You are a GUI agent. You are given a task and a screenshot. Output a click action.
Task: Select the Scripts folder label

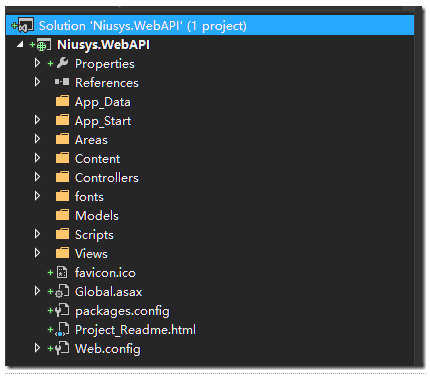click(x=94, y=235)
